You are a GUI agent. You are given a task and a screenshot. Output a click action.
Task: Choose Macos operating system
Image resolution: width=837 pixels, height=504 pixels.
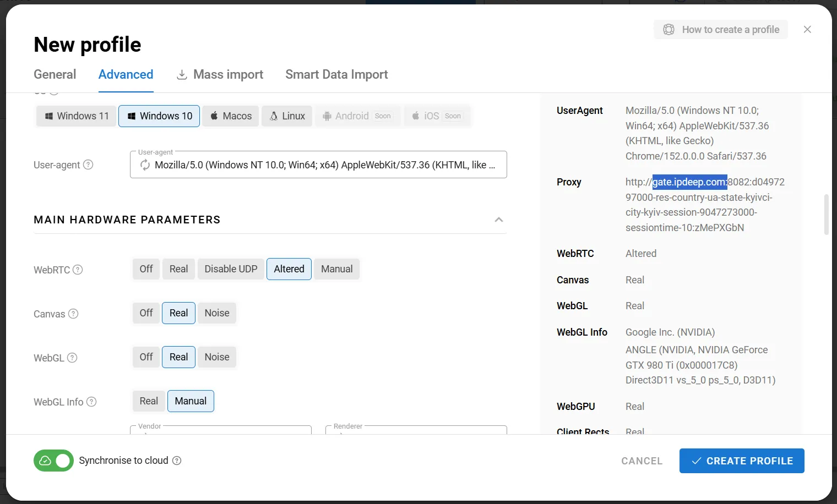231,116
